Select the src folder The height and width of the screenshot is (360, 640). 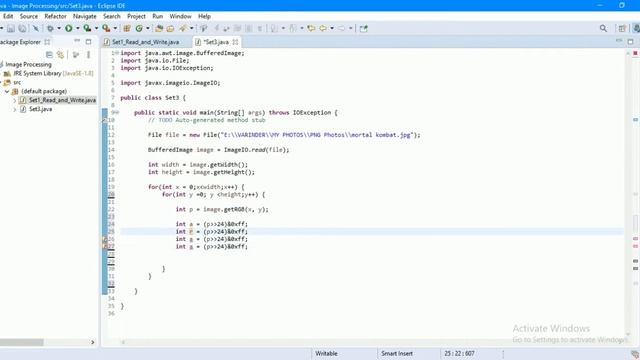17,82
